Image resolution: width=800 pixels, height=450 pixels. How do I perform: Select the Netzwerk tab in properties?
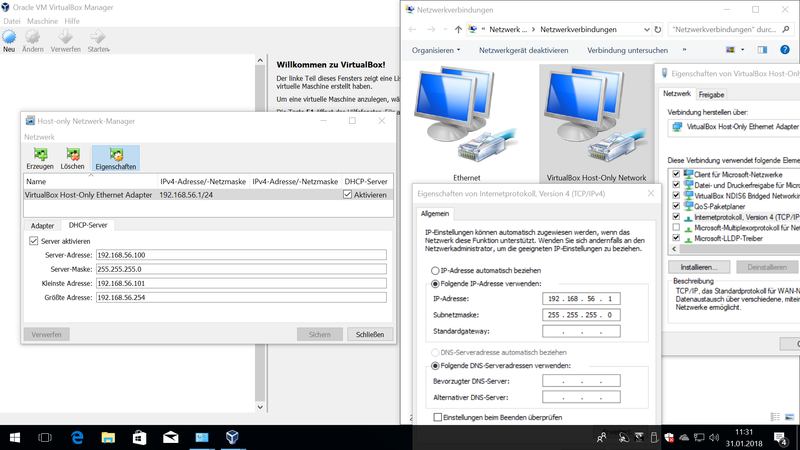[x=677, y=93]
